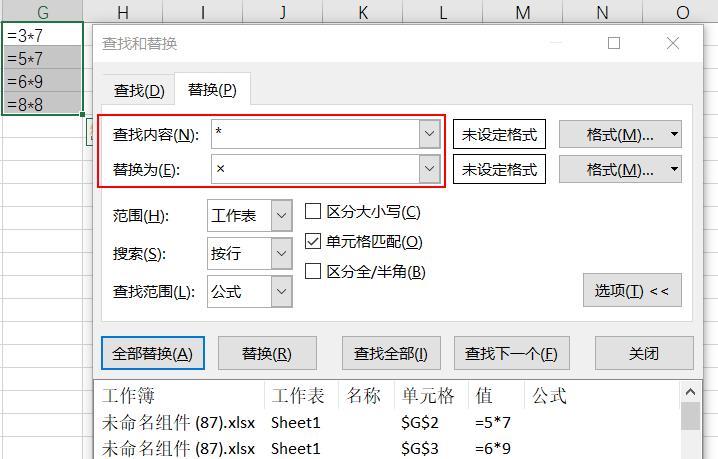The width and height of the screenshot is (718, 459).
Task: Click the 值 results column header
Action: 496,395
